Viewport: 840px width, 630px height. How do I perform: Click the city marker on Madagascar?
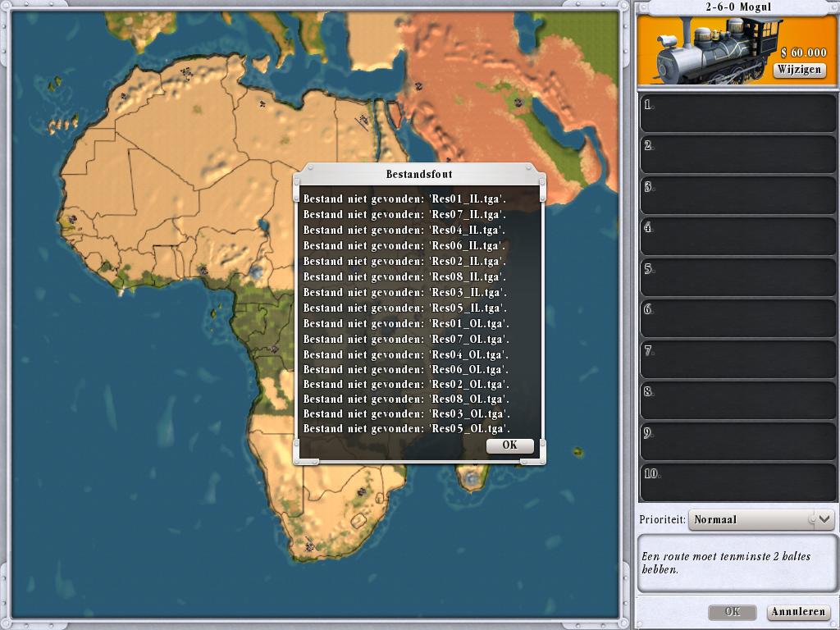(x=472, y=477)
